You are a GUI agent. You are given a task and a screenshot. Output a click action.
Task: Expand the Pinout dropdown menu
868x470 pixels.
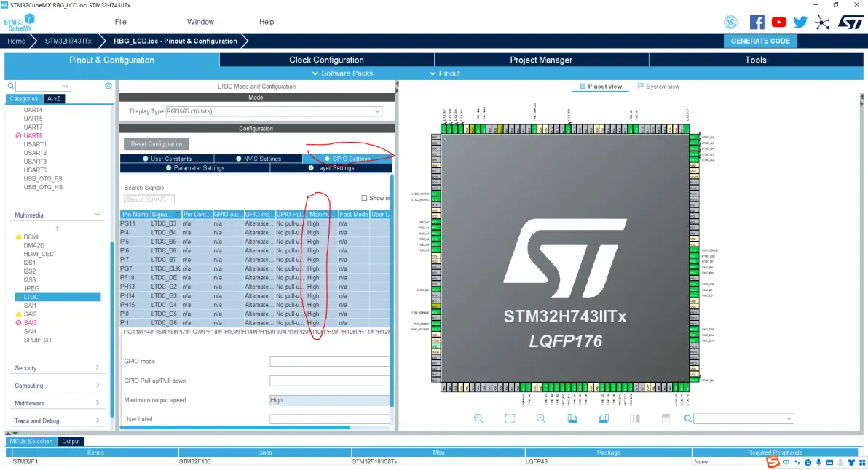444,73
